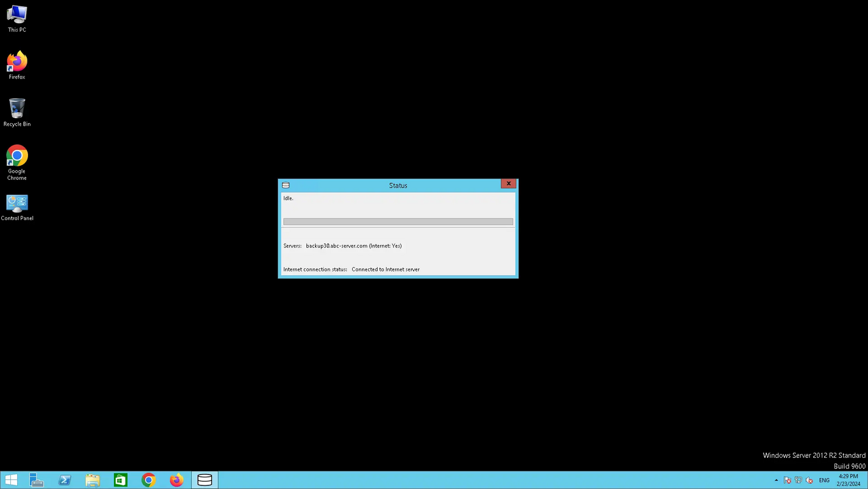Click the ENG language indicator

(x=824, y=480)
